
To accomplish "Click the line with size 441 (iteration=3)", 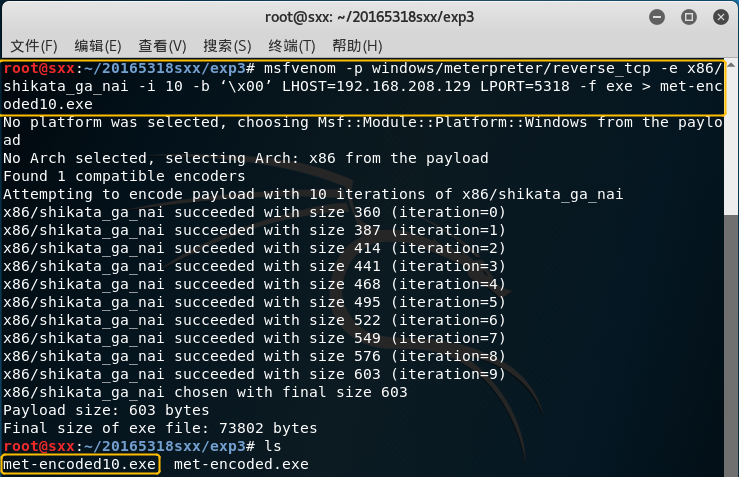I will click(255, 266).
